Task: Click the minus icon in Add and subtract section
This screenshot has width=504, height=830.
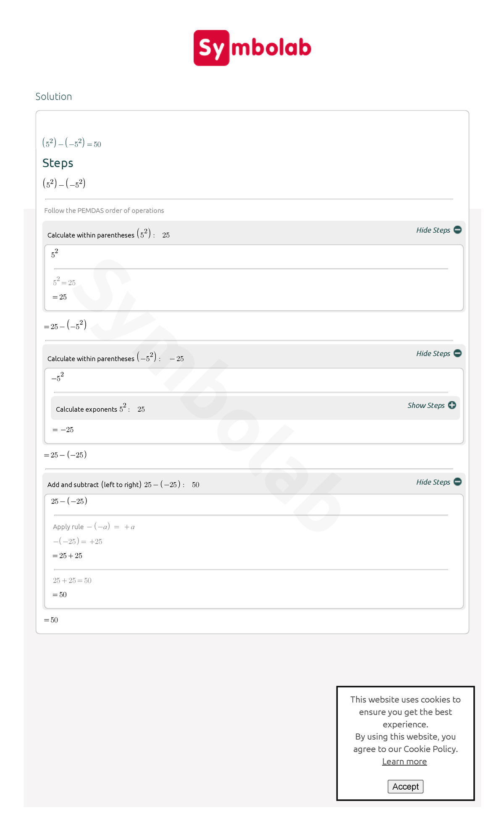Action: click(x=457, y=482)
